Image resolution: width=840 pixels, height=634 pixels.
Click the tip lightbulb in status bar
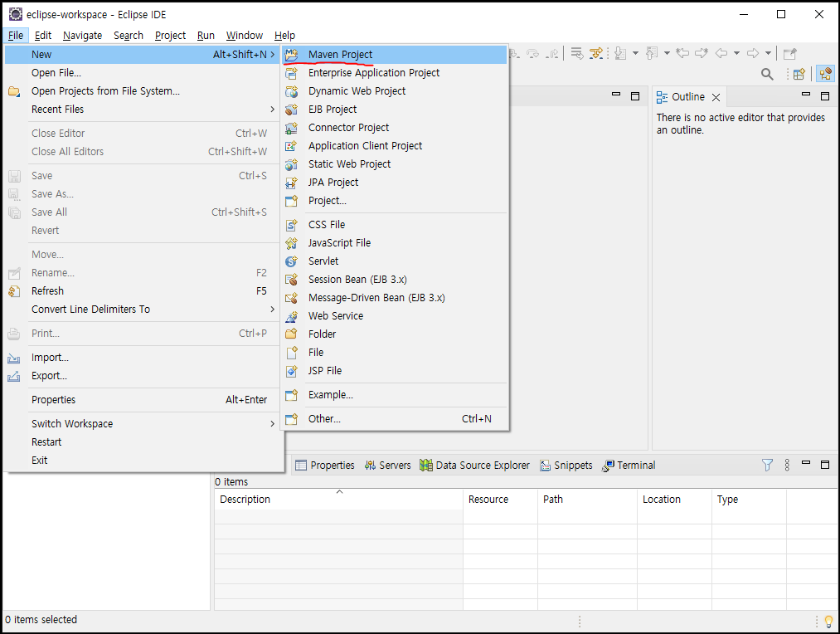point(828,622)
